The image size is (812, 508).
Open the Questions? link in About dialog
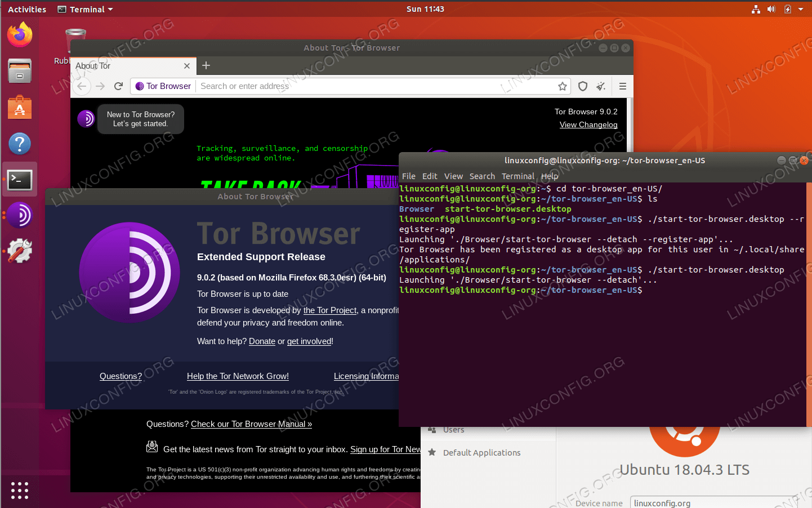pyautogui.click(x=121, y=376)
